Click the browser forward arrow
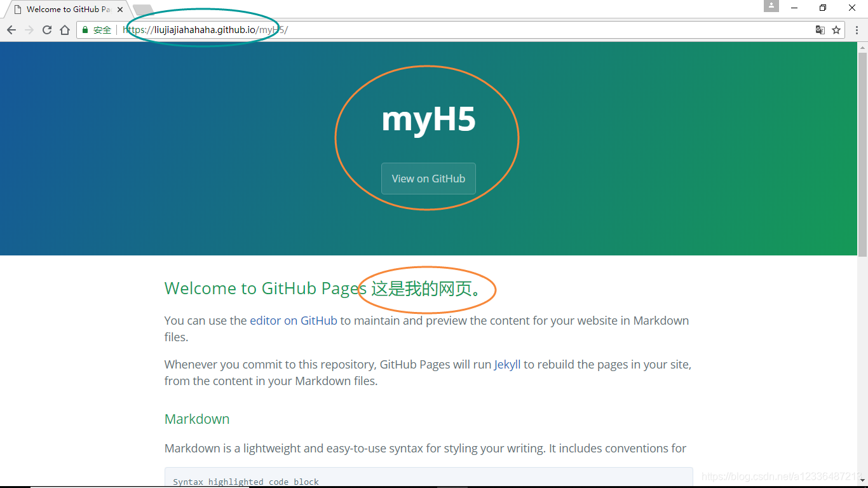868x488 pixels. tap(29, 30)
